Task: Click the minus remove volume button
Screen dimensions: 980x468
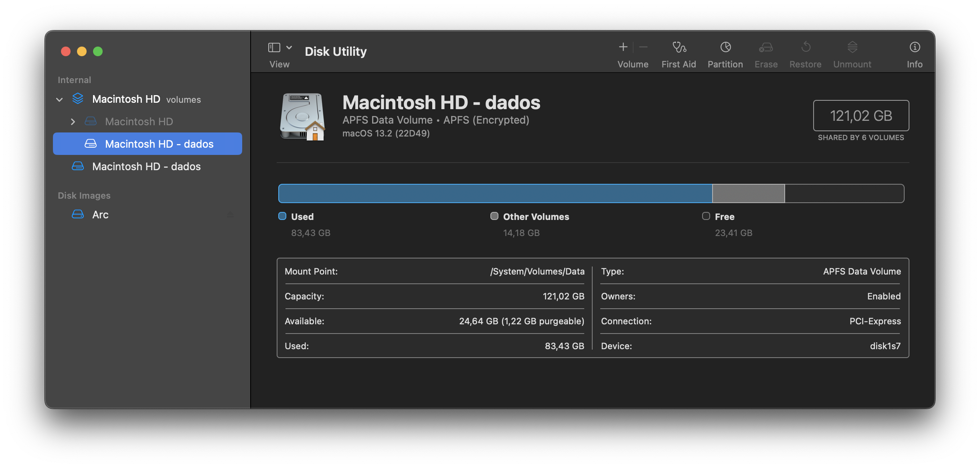Action: click(x=644, y=47)
